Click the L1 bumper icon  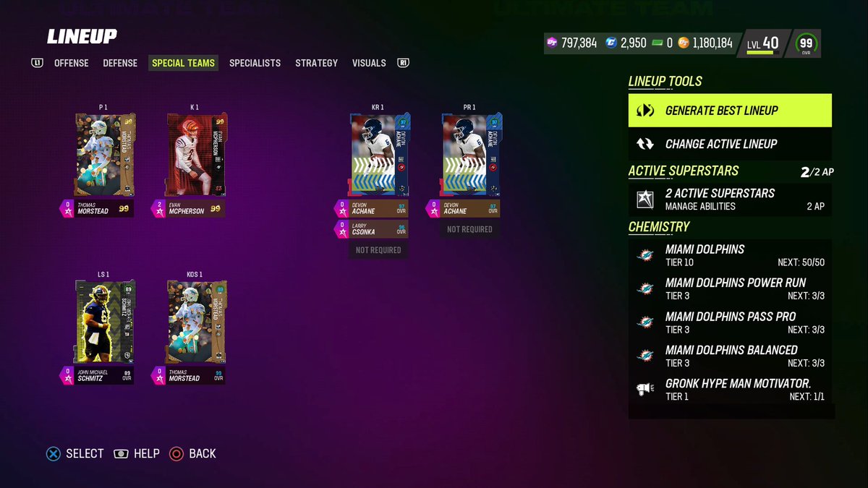point(37,63)
